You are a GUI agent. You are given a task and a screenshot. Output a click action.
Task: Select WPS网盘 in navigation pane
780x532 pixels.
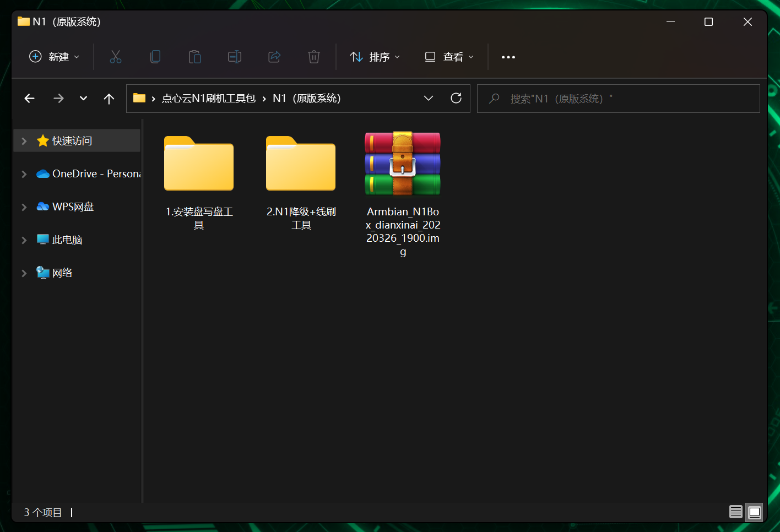pyautogui.click(x=77, y=207)
